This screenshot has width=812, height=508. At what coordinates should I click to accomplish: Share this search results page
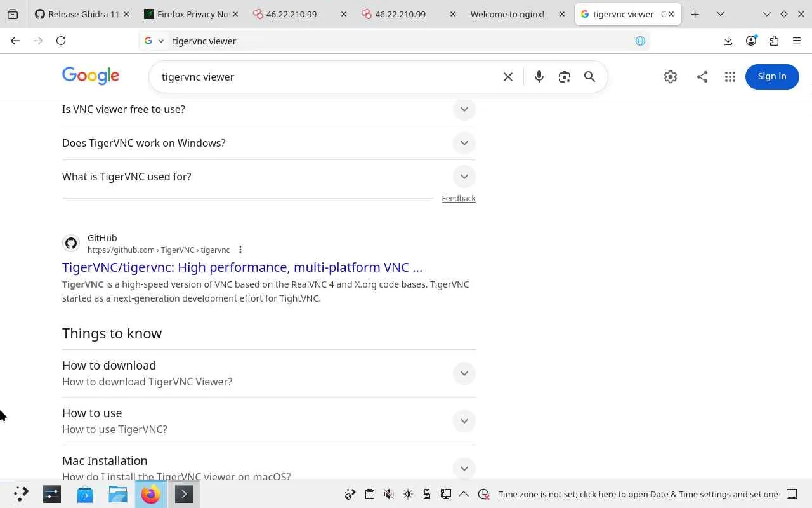(702, 77)
